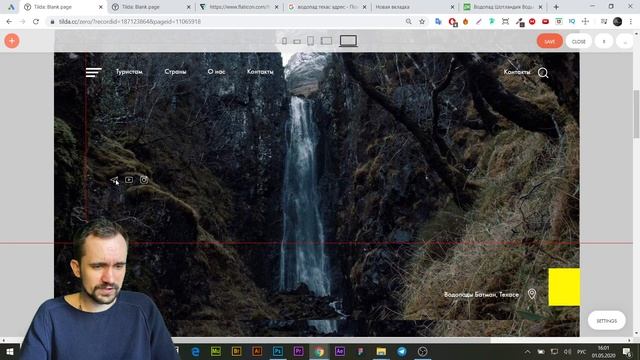Open the Google Translate extension icon
640x360 pixels.
[438, 22]
